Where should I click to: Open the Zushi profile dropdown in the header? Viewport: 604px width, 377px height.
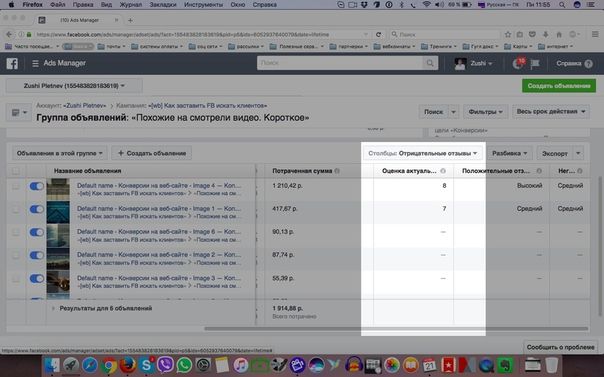473,64
